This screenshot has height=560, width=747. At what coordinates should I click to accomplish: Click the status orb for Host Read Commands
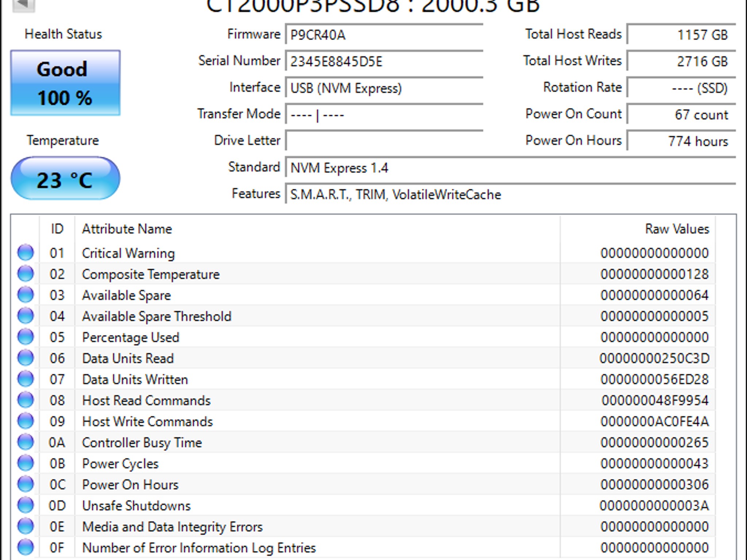click(26, 400)
